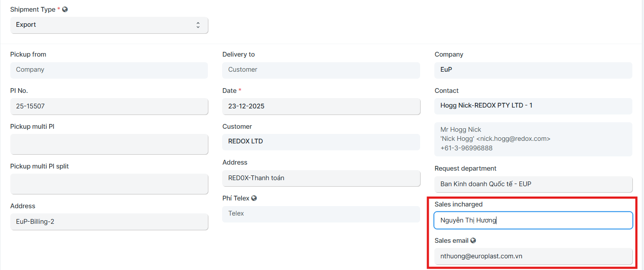This screenshot has height=270, width=644.
Task: Click the globe icon next to Phí Telex
Action: click(254, 198)
